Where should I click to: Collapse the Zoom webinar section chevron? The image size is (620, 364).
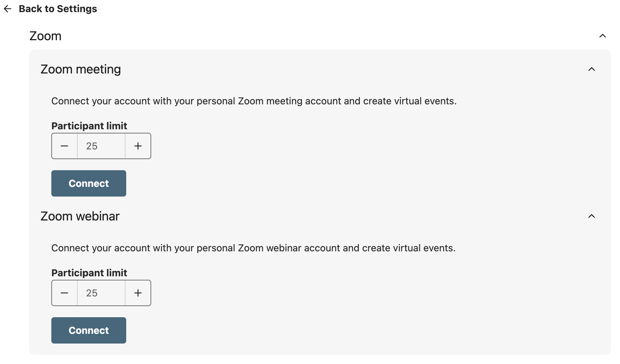[x=592, y=216]
